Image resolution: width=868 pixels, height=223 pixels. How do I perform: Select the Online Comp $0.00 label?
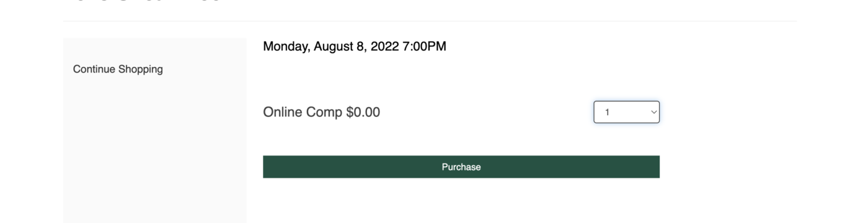point(322,112)
